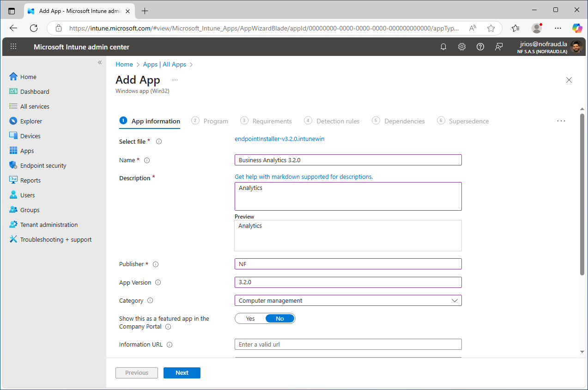Show info tooltip for App Version

158,282
